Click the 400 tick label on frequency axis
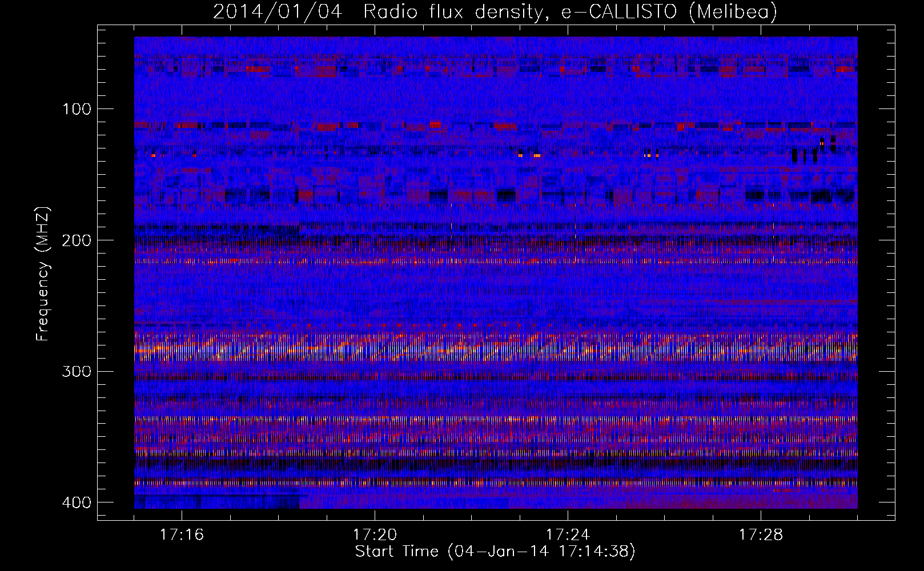This screenshot has height=571, width=924. point(77,502)
